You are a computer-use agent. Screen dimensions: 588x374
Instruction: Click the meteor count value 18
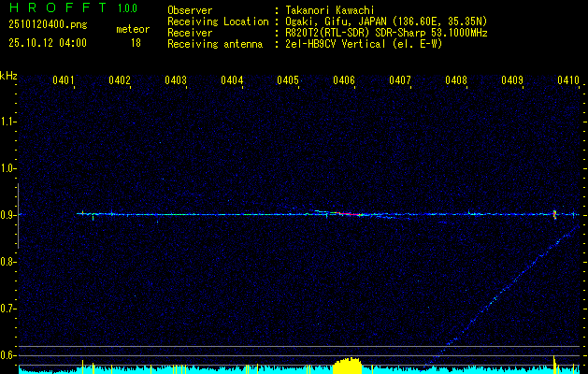136,43
